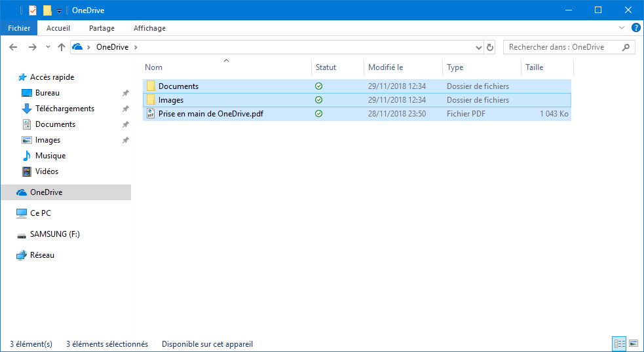The image size is (644, 352).
Task: Select OneDrive in navigation pane
Action: point(66,192)
